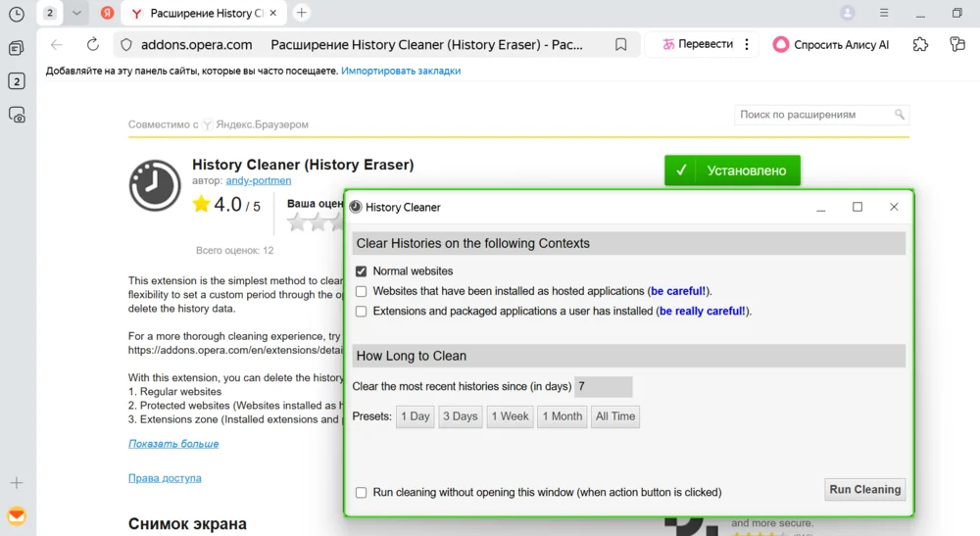Screen dimensions: 980x536
Task: Select the All Time preset
Action: (x=615, y=416)
